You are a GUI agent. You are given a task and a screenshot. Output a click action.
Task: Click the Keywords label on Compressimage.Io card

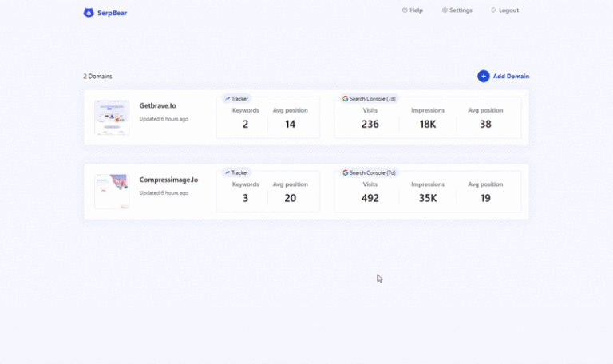pyautogui.click(x=246, y=184)
